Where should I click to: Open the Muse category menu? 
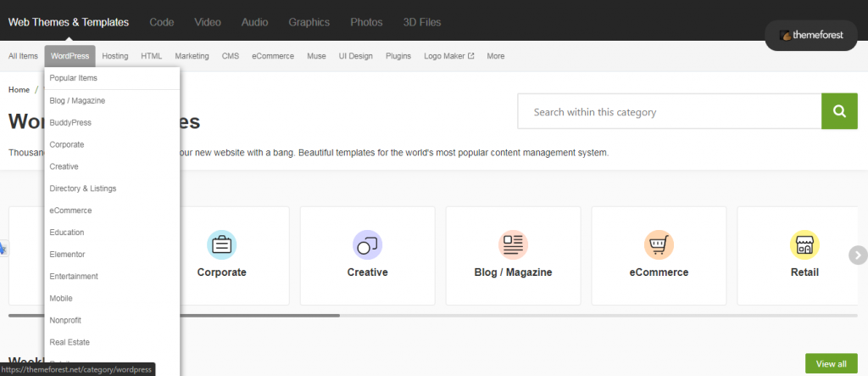coord(317,56)
